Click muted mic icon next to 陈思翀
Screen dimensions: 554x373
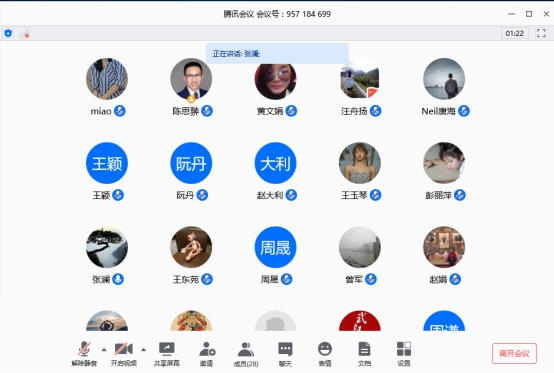(207, 111)
